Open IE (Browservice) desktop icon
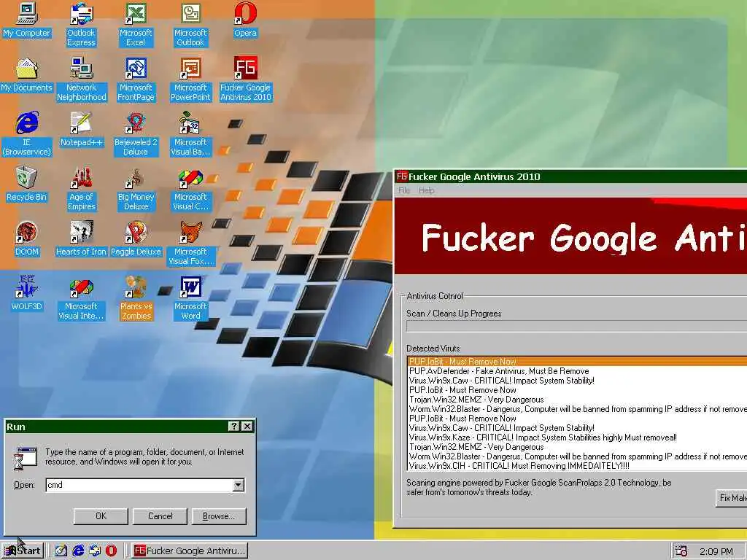This screenshot has width=747, height=560. (27, 134)
